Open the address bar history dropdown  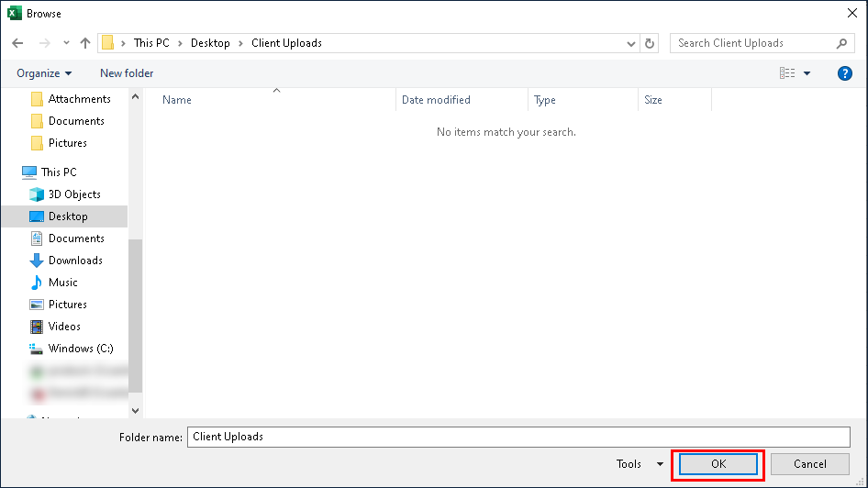631,43
